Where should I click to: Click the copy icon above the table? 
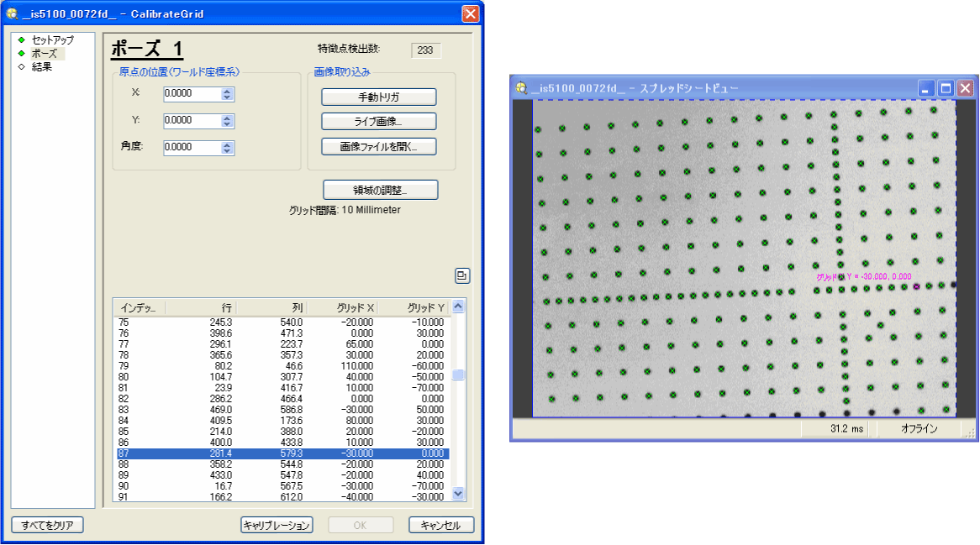462,275
